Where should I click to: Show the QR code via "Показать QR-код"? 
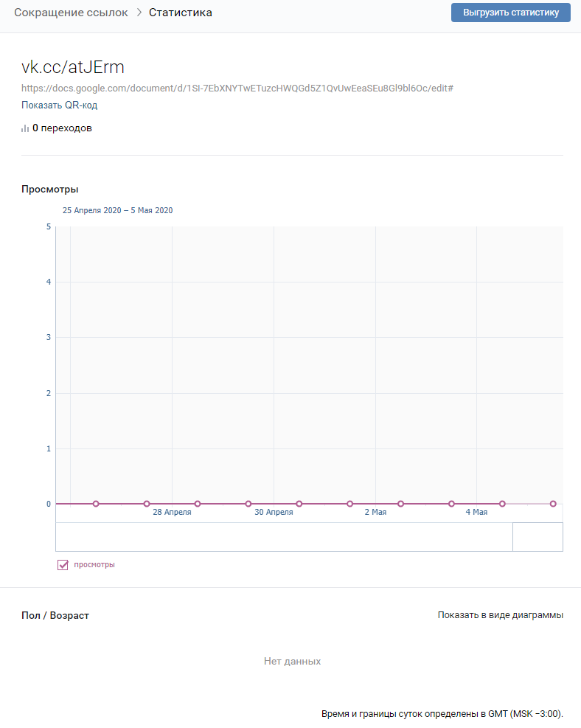(59, 105)
